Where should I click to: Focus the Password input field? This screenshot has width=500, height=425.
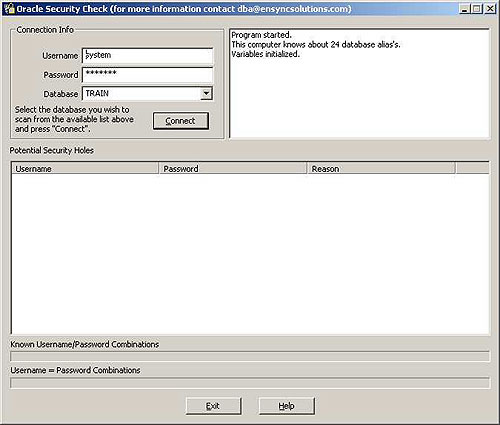(147, 75)
